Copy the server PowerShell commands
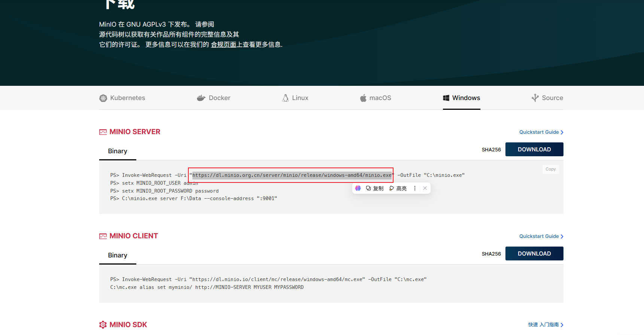 tap(550, 169)
